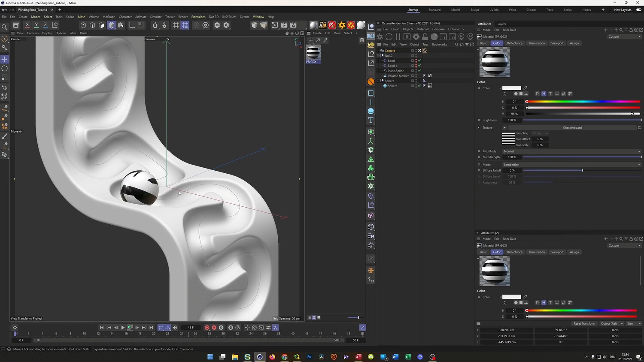
Task: Select the PR GGX material thumbnail
Action: [x=313, y=52]
